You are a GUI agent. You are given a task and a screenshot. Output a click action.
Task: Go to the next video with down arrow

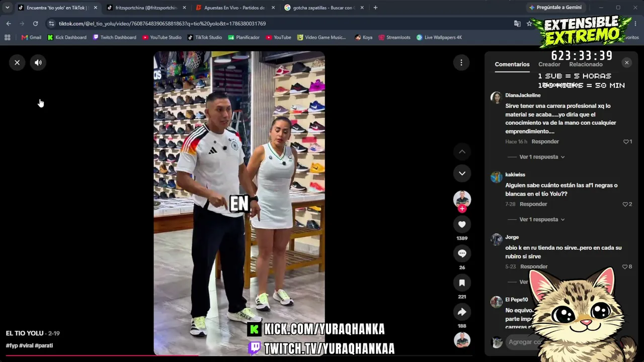[x=462, y=173]
